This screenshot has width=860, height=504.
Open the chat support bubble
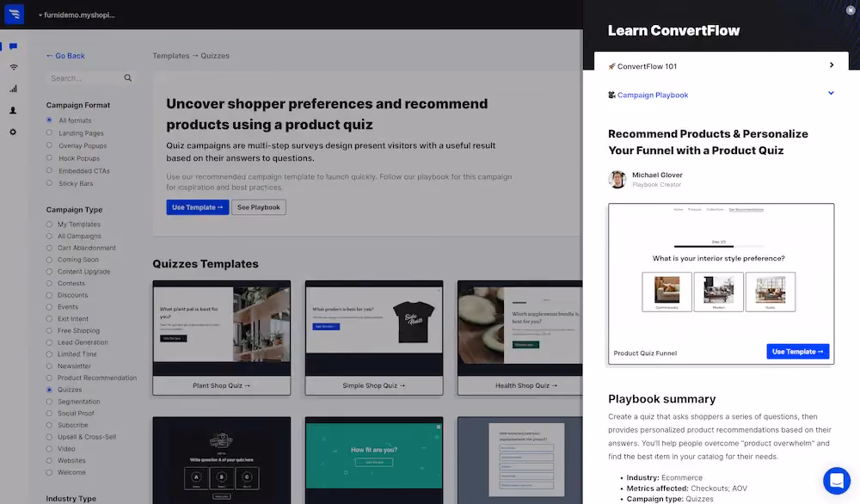pyautogui.click(x=837, y=481)
